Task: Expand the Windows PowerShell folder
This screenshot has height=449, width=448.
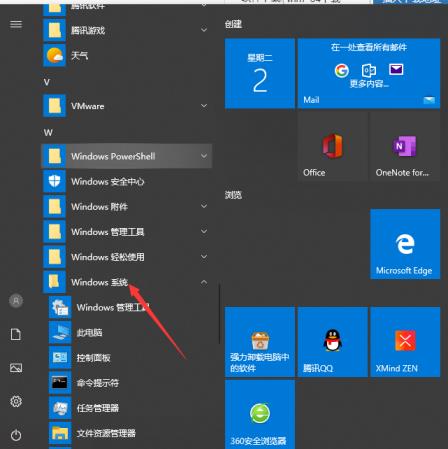Action: coord(127,156)
